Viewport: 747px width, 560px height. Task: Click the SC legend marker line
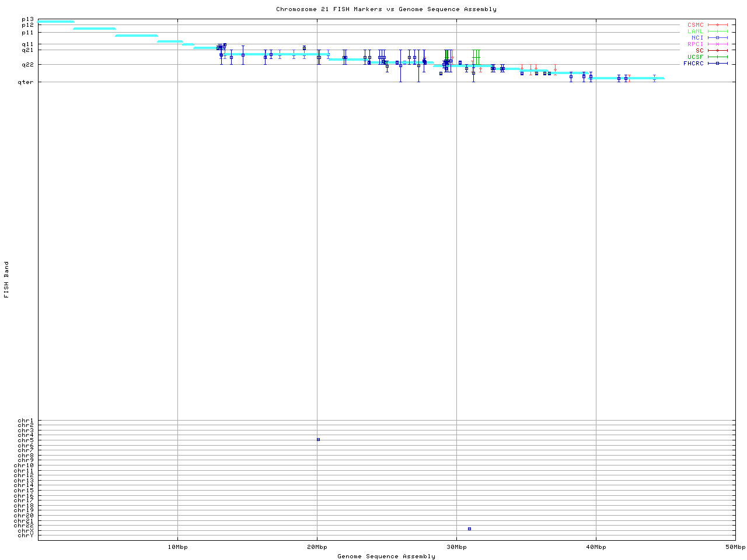[717, 51]
